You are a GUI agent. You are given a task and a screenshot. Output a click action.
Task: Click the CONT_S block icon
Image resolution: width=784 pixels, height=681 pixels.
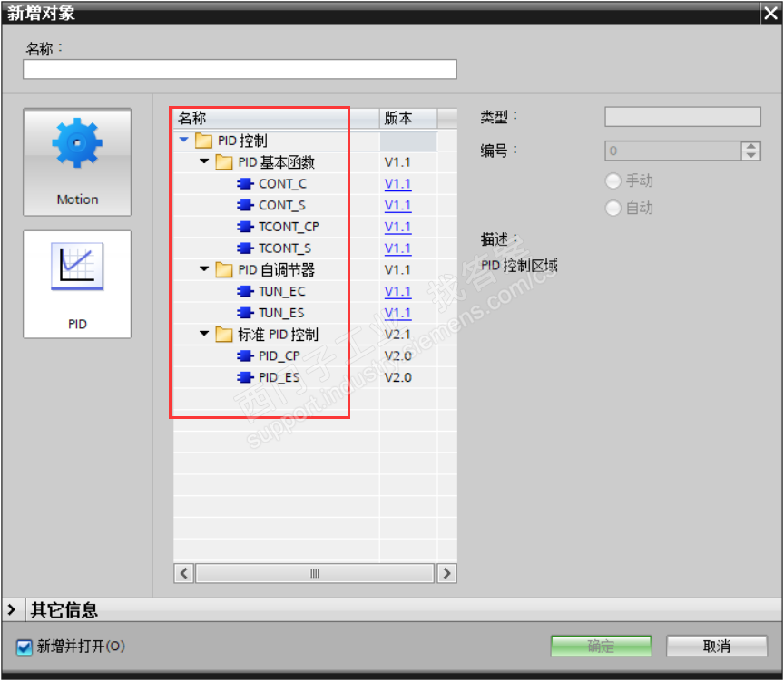pos(245,205)
